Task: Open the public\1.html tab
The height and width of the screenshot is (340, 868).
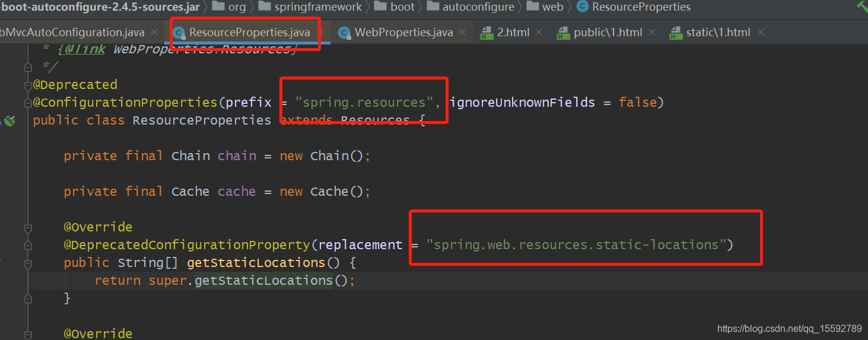Action: [608, 33]
